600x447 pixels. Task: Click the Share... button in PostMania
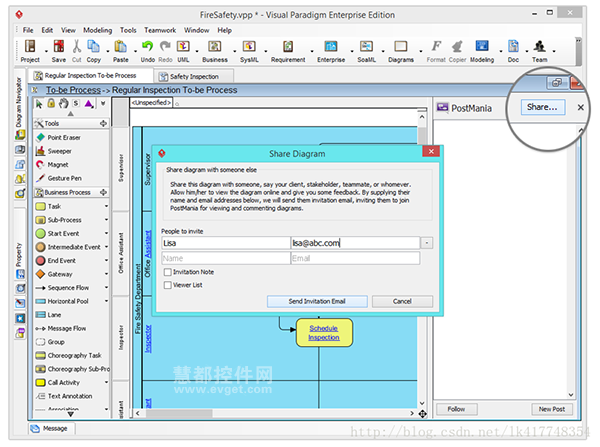[x=542, y=107]
